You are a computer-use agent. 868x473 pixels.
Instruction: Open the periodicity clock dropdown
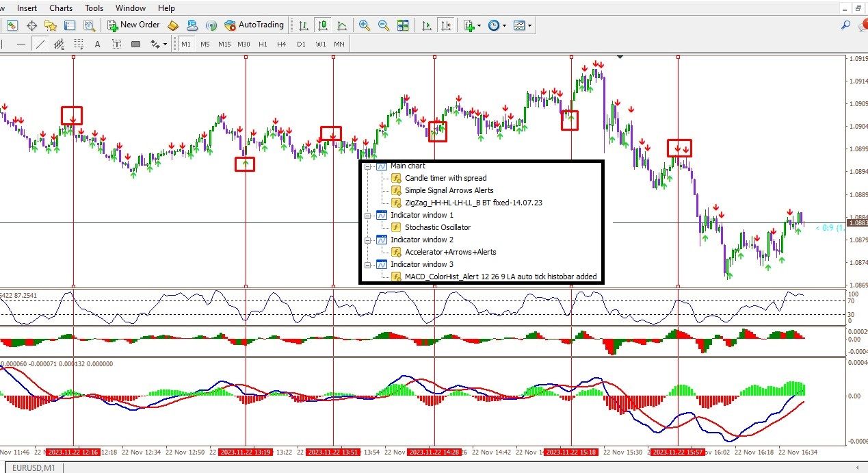(497, 25)
